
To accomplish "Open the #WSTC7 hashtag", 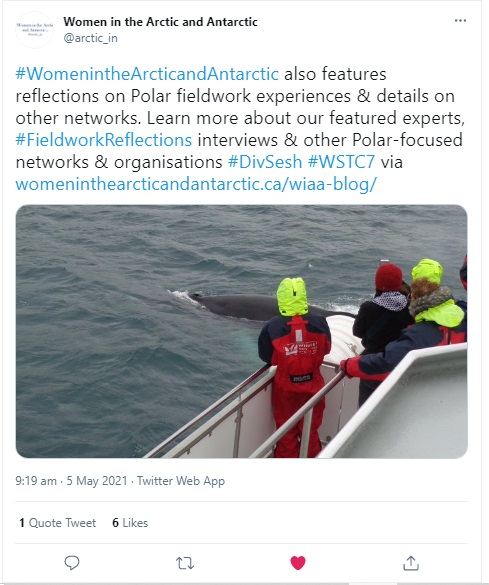I will tap(341, 162).
